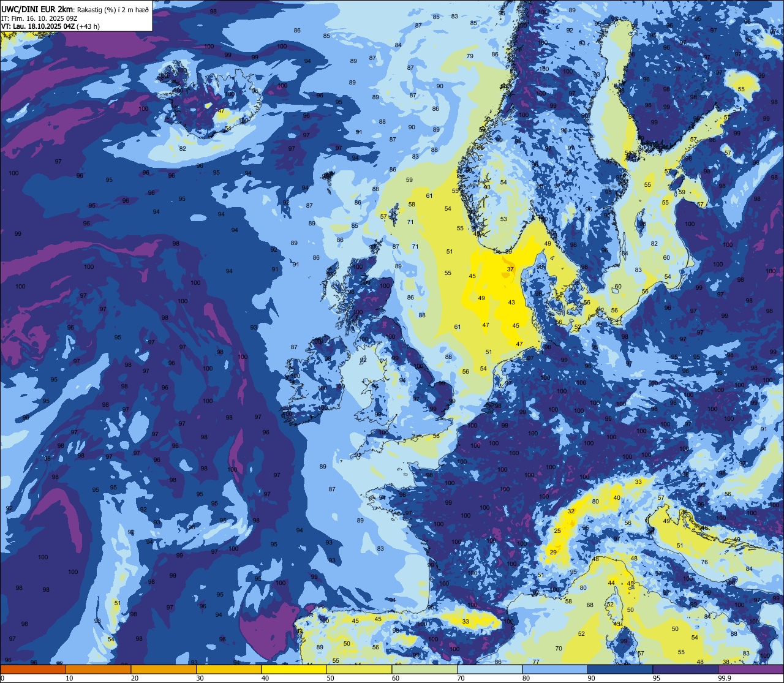This screenshot has width=784, height=683.
Task: Click the 'Rakastig (%) í 2 m hæð' label
Action: [113, 9]
